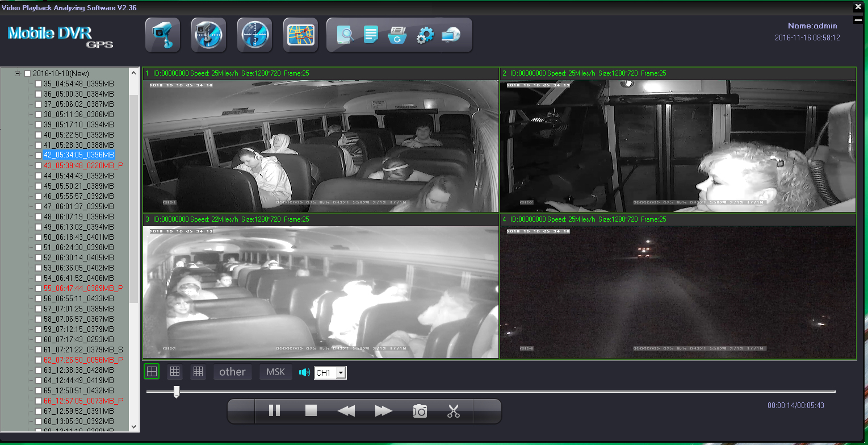Viewport: 868px width, 445px height.
Task: Select the 2016-10-10(New) folder checkbox
Action: 27,74
